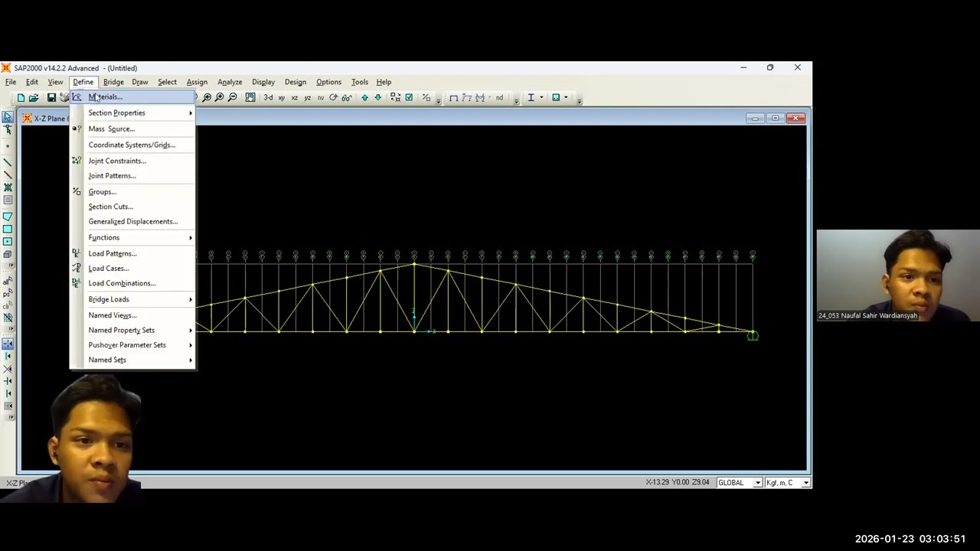980x551 pixels.
Task: Click the Open File folder icon
Action: pyautogui.click(x=34, y=98)
